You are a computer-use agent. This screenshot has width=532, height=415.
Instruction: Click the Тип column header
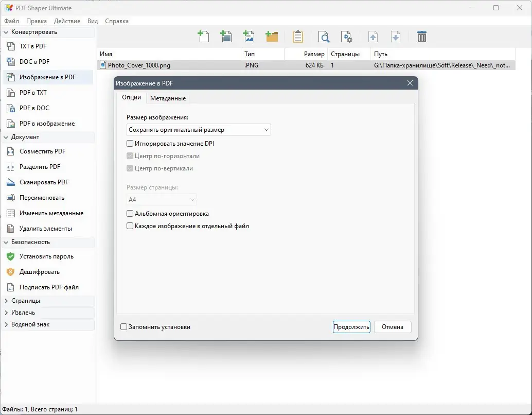(262, 54)
